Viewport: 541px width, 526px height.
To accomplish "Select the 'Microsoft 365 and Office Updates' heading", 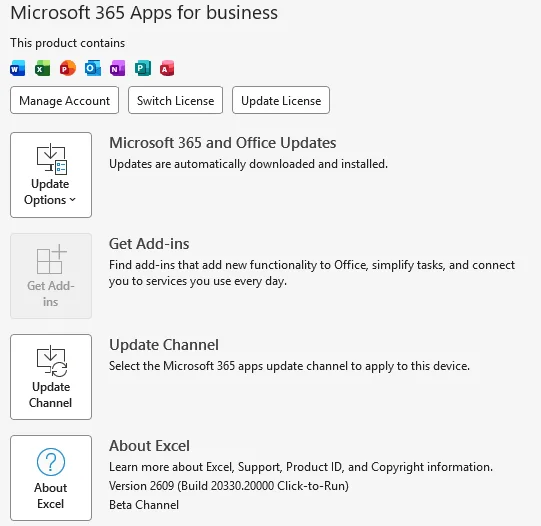I will tap(223, 143).
